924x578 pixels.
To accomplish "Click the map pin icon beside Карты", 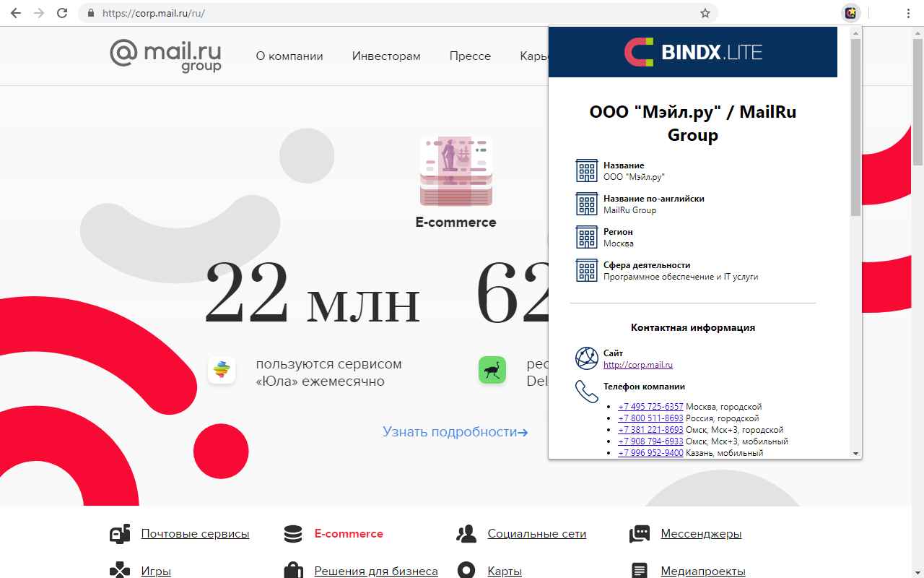I will 466,571.
